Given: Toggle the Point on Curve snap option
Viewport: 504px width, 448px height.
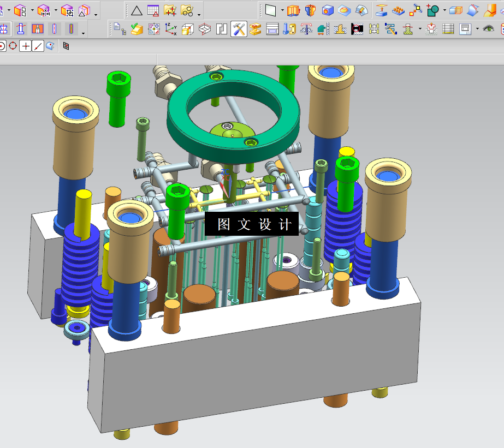Looking at the screenshot, I should tap(38, 46).
